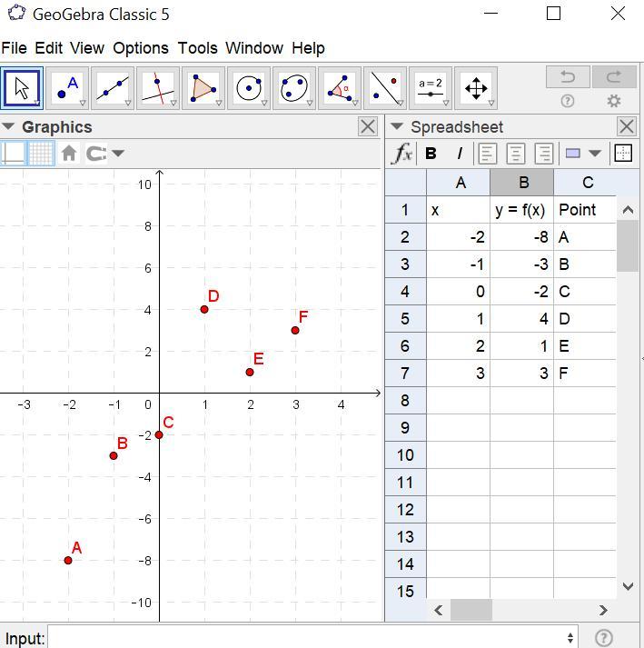Open the cell background color dropdown
The image size is (644, 648).
tap(595, 154)
